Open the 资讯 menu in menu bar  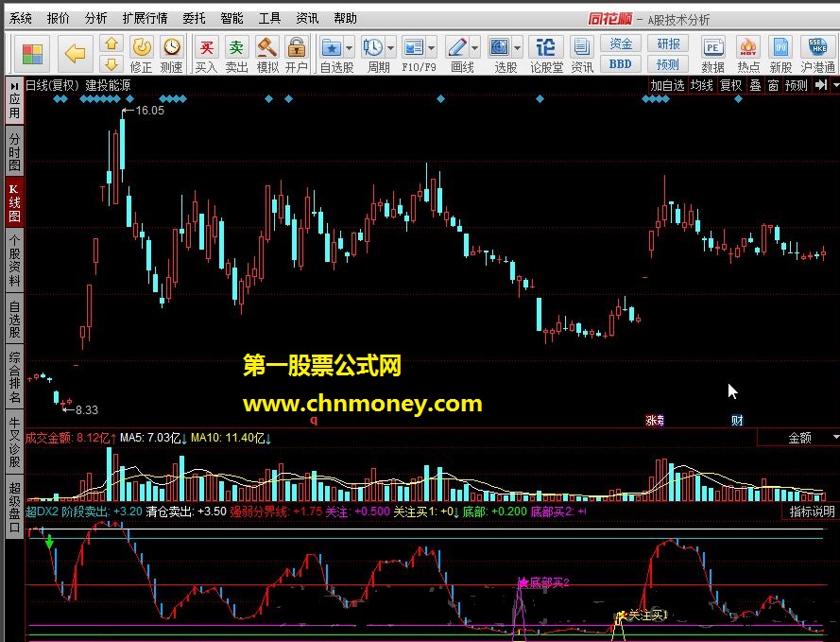click(x=307, y=18)
